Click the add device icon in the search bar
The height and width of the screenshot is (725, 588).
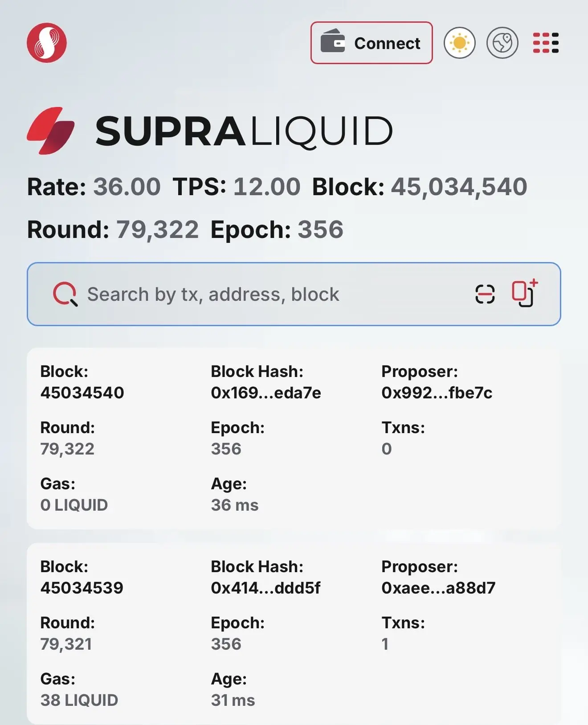click(524, 293)
